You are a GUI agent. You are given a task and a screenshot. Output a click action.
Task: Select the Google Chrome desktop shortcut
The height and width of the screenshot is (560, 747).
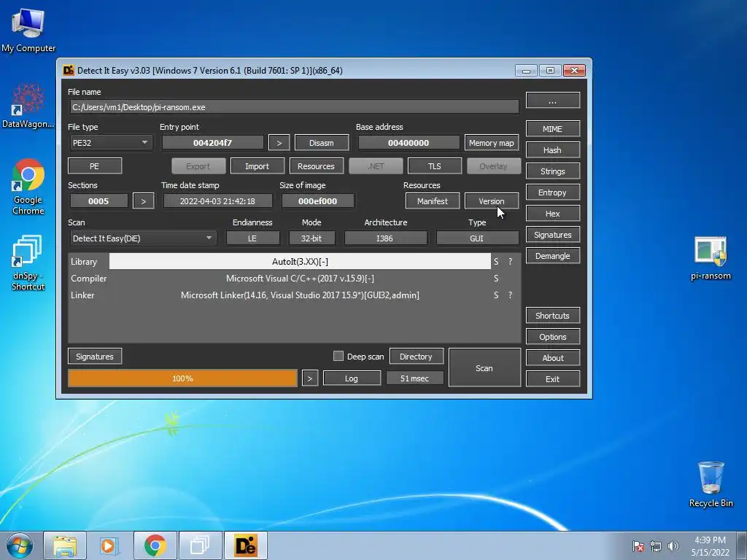[x=28, y=187]
